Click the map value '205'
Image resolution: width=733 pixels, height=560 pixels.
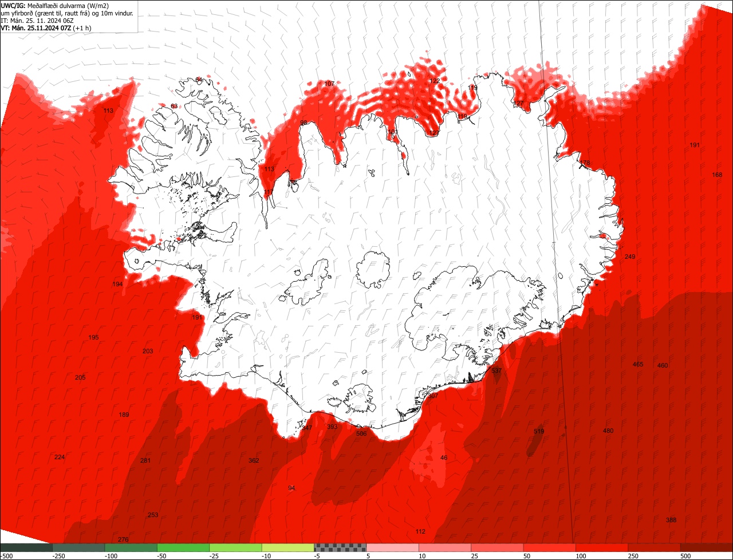pos(80,377)
